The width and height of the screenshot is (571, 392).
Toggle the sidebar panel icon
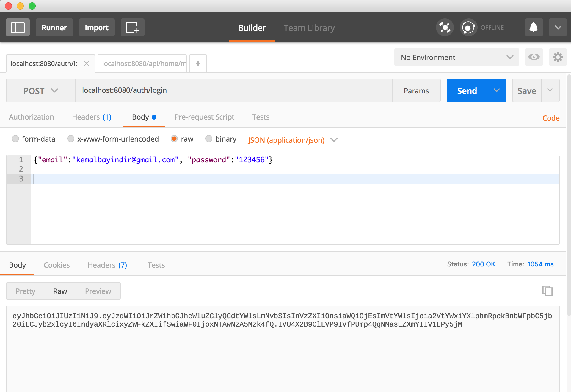pos(18,28)
